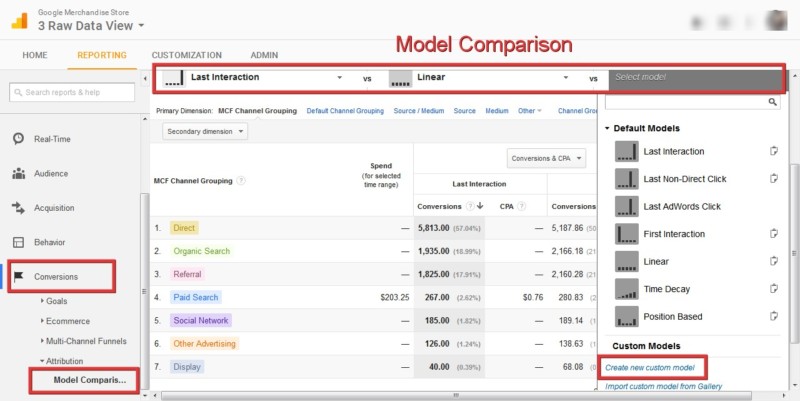The width and height of the screenshot is (800, 401).
Task: Click the Acquisition arrow icon
Action: coord(19,208)
